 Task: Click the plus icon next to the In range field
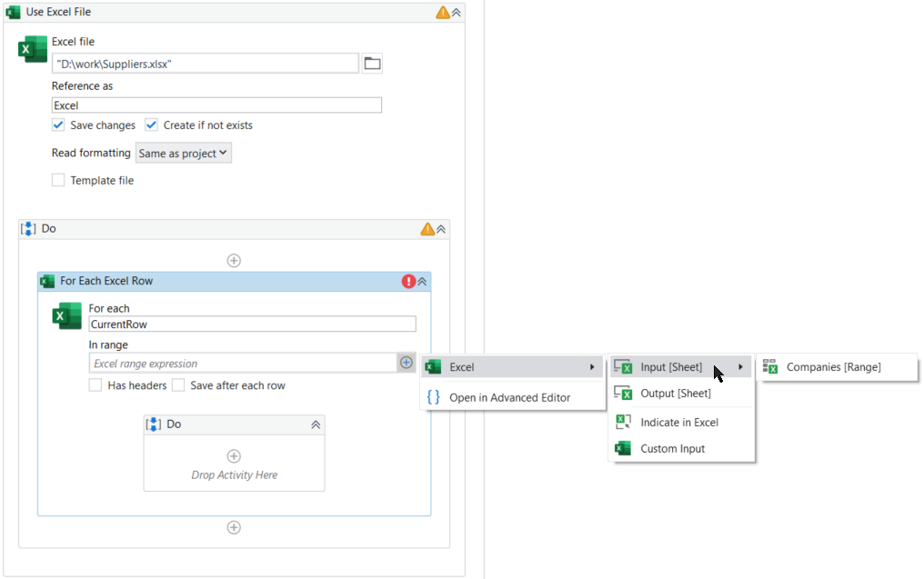click(406, 362)
